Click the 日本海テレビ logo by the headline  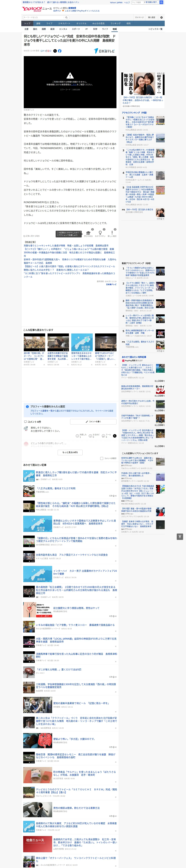[104, 51]
